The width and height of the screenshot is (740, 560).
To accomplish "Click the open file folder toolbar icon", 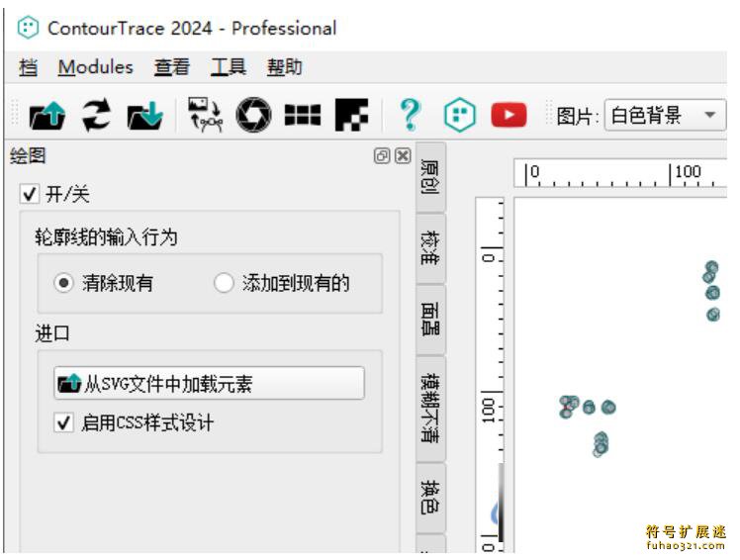I will tap(47, 115).
